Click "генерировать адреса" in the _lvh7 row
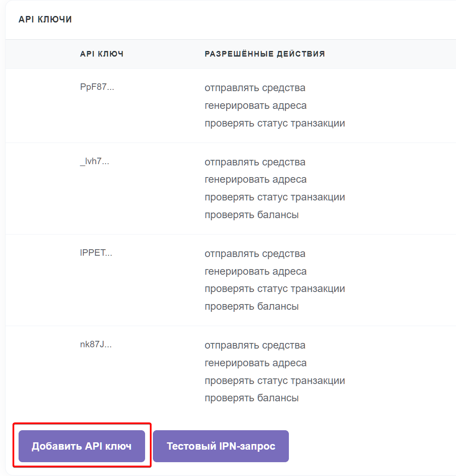The height and width of the screenshot is (476, 456). (x=256, y=180)
